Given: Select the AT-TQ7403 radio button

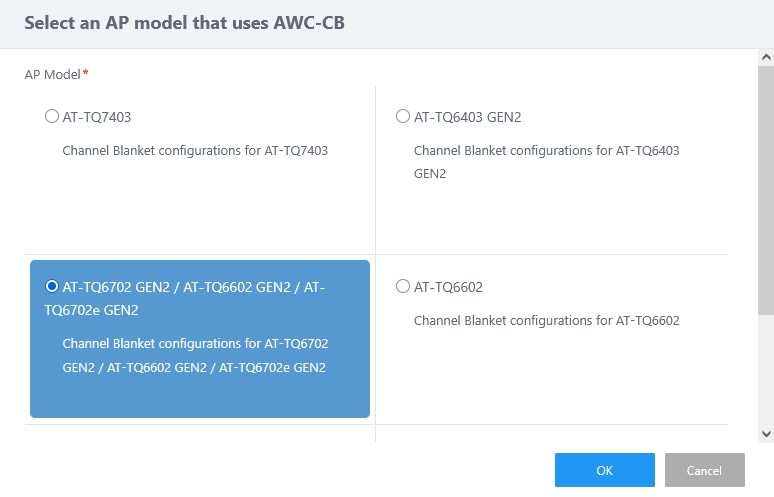Looking at the screenshot, I should (52, 117).
